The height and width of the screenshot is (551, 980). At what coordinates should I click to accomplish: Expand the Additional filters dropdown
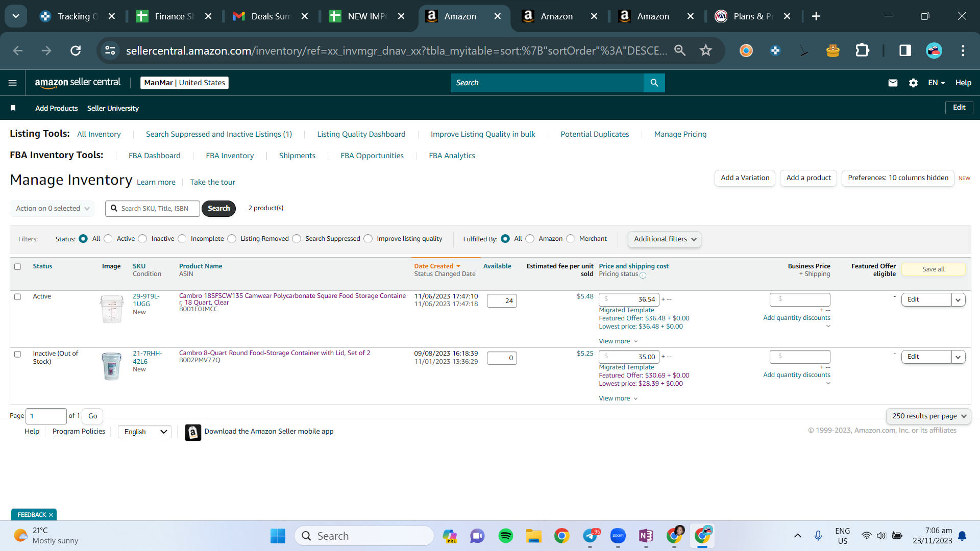tap(665, 239)
